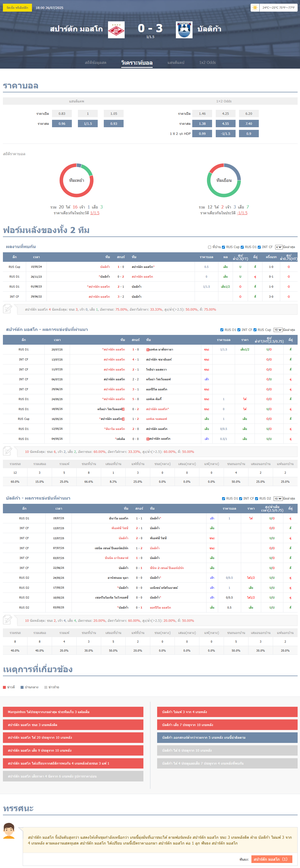Uncheck RUS D1 in Spartak past results filters
The width and height of the screenshot is (300, 868).
222,330
